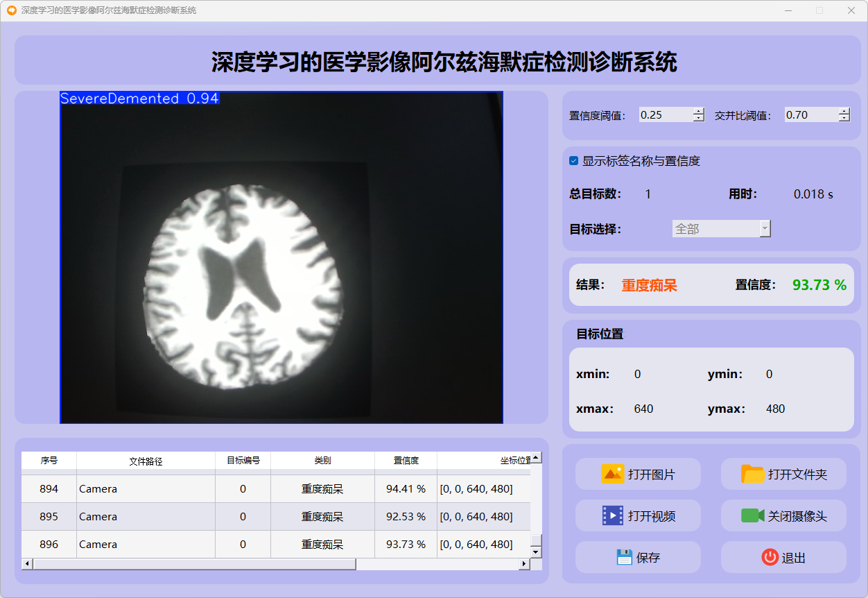
Task: Click the table horizontal scrollbar left arrow
Action: 27,564
